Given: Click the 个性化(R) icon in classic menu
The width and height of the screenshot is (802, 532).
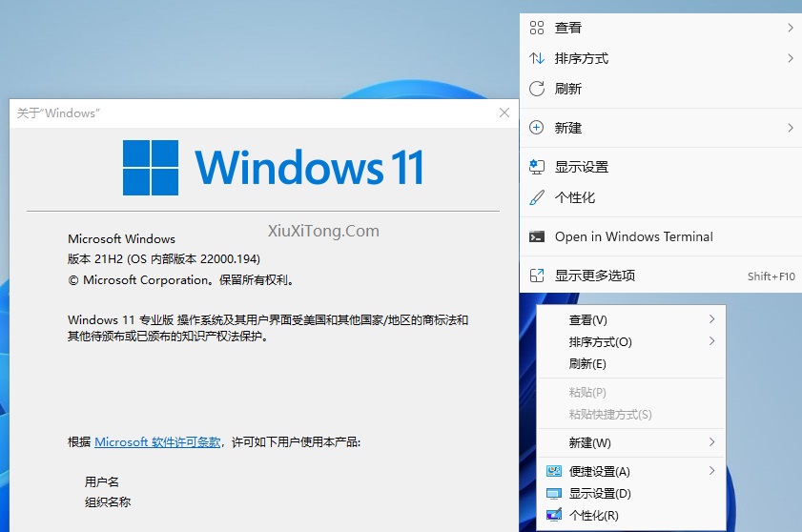Looking at the screenshot, I should click(554, 515).
